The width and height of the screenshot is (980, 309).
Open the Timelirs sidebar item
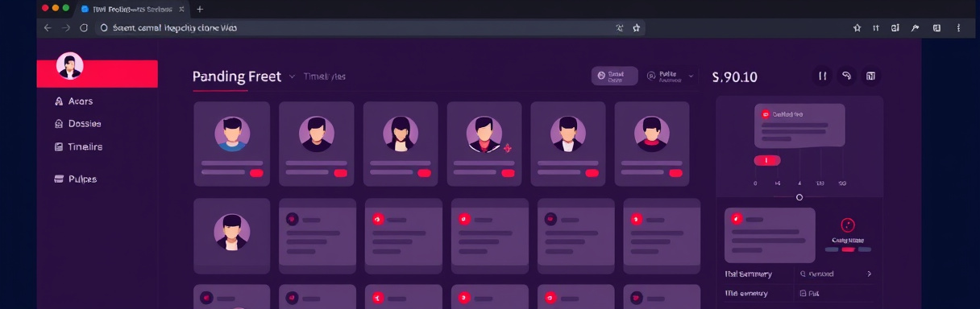click(x=77, y=146)
